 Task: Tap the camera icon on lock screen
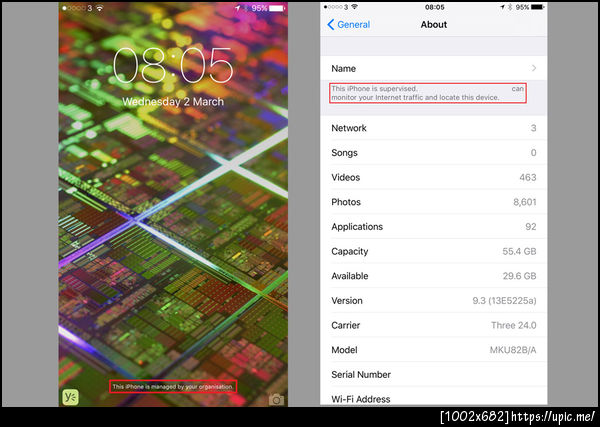click(x=276, y=400)
